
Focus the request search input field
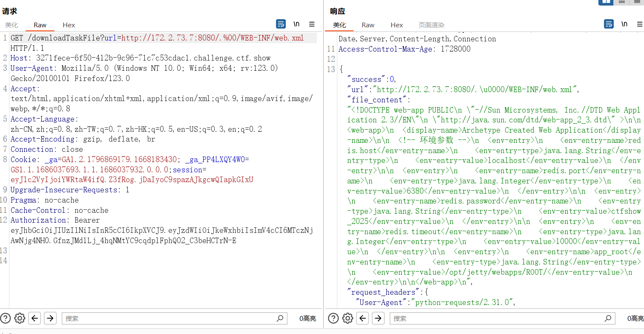(175, 318)
